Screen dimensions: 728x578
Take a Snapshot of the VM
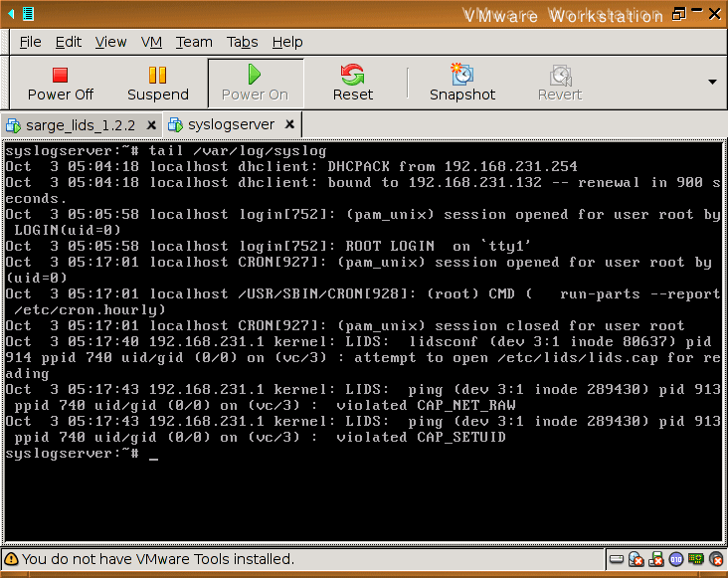coord(462,84)
